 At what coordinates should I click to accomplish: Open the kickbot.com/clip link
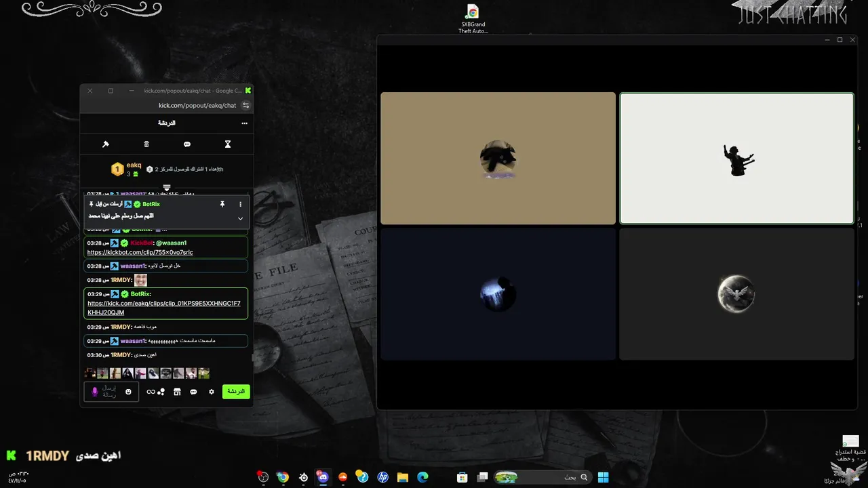click(x=140, y=252)
